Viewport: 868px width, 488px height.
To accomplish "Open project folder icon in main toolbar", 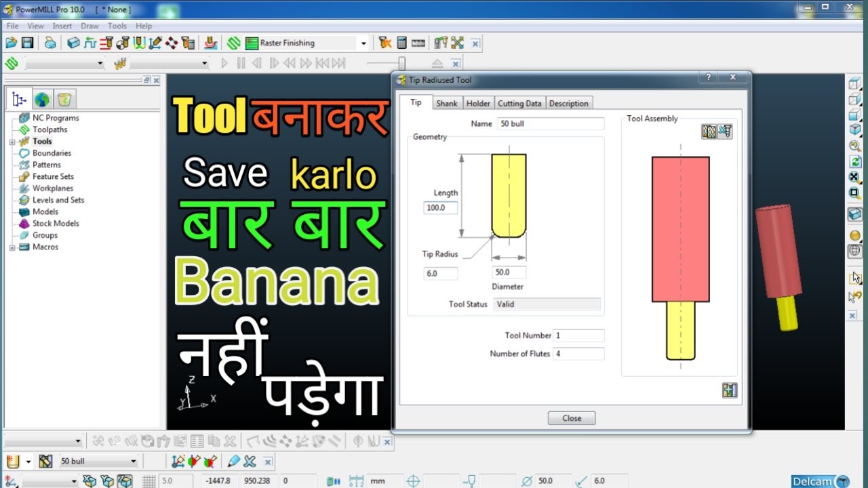I will 11,43.
